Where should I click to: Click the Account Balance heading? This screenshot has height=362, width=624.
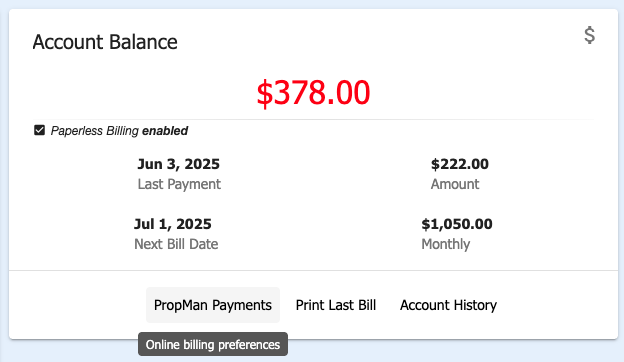(x=105, y=42)
